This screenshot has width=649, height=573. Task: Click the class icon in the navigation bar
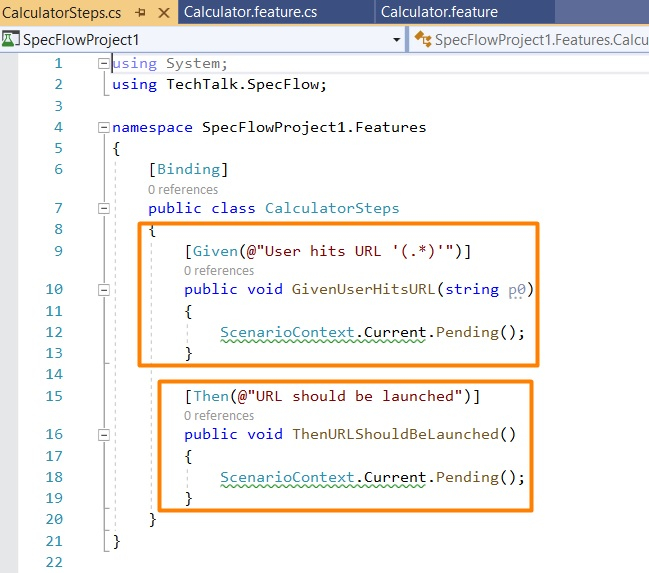(424, 40)
